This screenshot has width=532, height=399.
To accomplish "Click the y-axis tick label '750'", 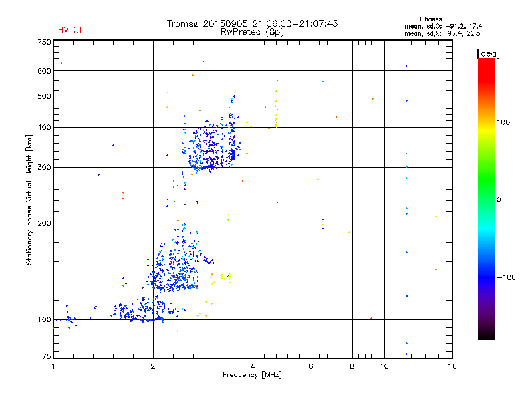I will point(44,42).
